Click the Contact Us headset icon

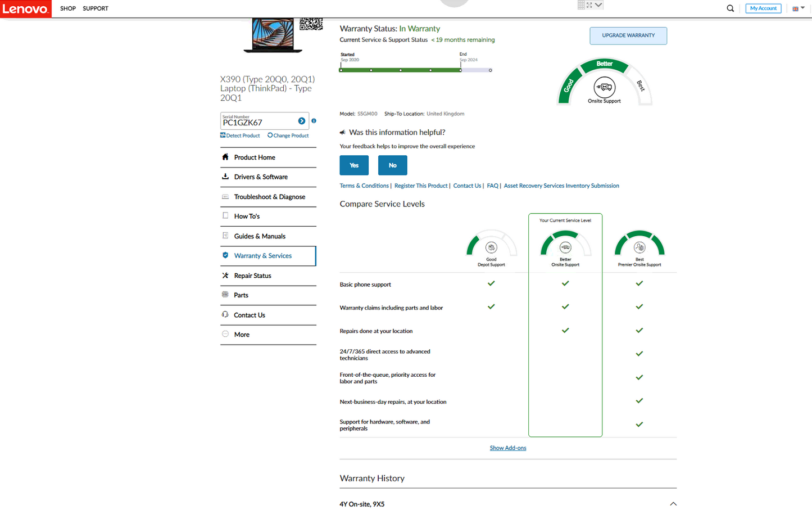[225, 314]
